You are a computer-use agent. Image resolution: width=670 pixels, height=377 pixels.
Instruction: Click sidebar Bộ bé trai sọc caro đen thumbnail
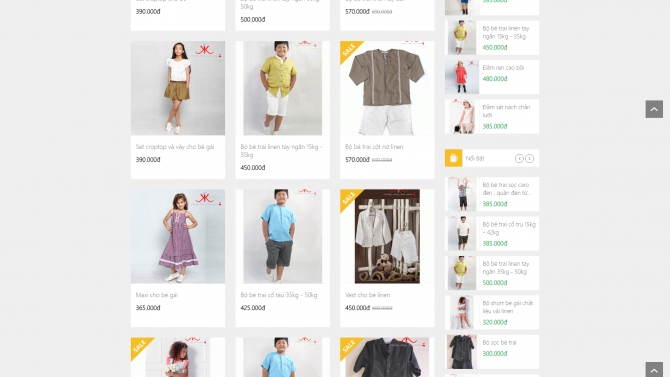pos(462,194)
